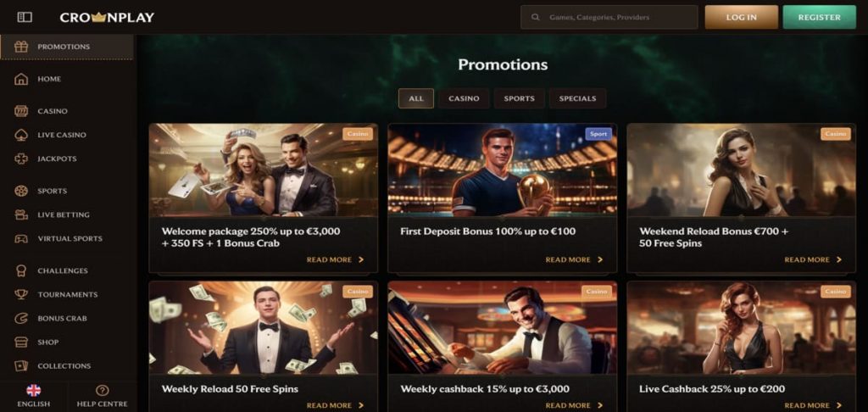
Task: Open the Help Centre icon
Action: pyautogui.click(x=102, y=391)
